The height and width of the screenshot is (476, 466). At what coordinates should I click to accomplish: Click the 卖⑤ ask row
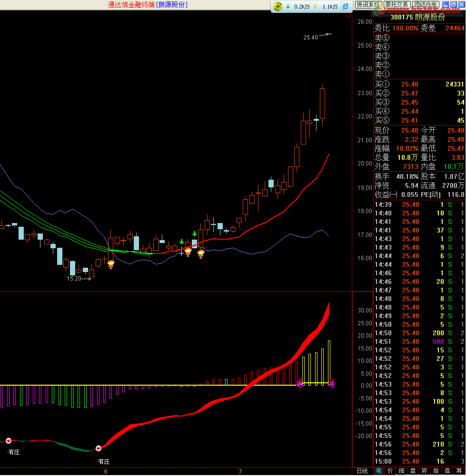pos(419,38)
